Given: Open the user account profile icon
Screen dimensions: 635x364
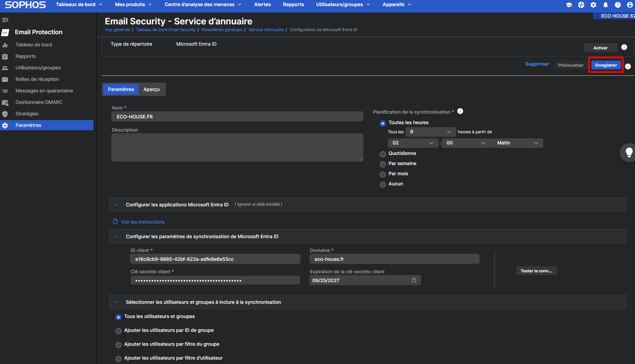Looking at the screenshot, I should click(x=630, y=5).
